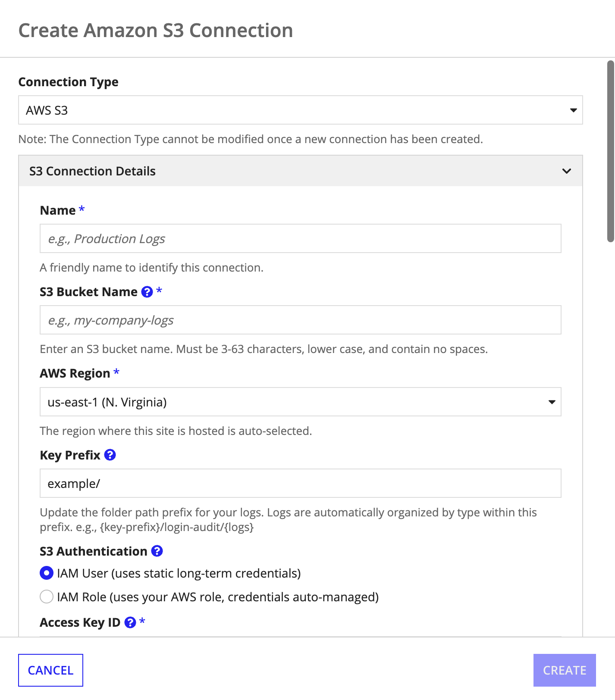
Task: Click into the S3 Bucket Name field
Action: click(x=301, y=320)
